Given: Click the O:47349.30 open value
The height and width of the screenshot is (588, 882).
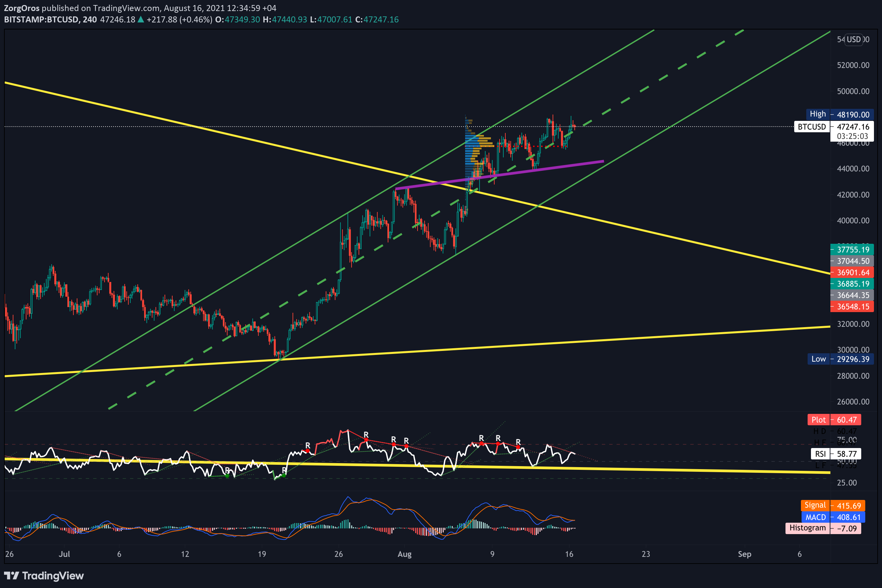Looking at the screenshot, I should click(238, 19).
